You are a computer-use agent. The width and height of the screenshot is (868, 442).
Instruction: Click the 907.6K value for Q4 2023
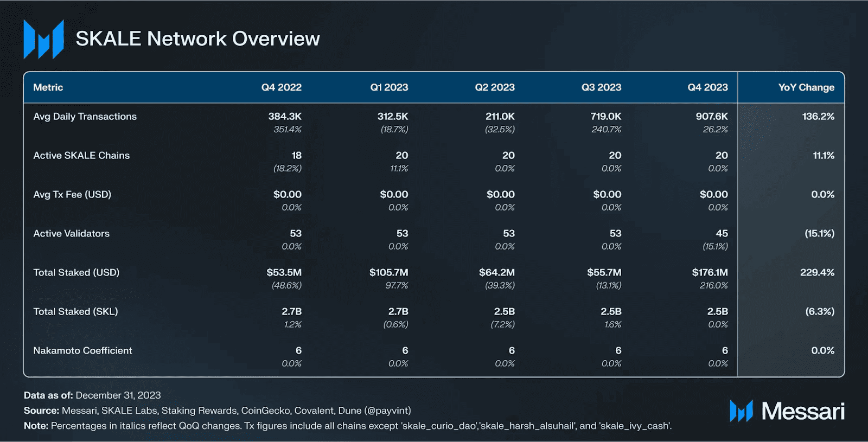(712, 117)
